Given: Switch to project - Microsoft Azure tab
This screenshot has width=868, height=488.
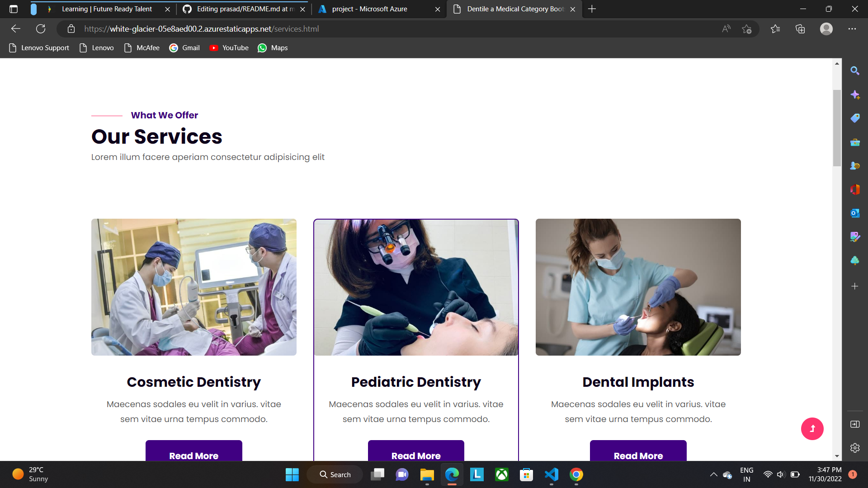Looking at the screenshot, I should coord(379,9).
